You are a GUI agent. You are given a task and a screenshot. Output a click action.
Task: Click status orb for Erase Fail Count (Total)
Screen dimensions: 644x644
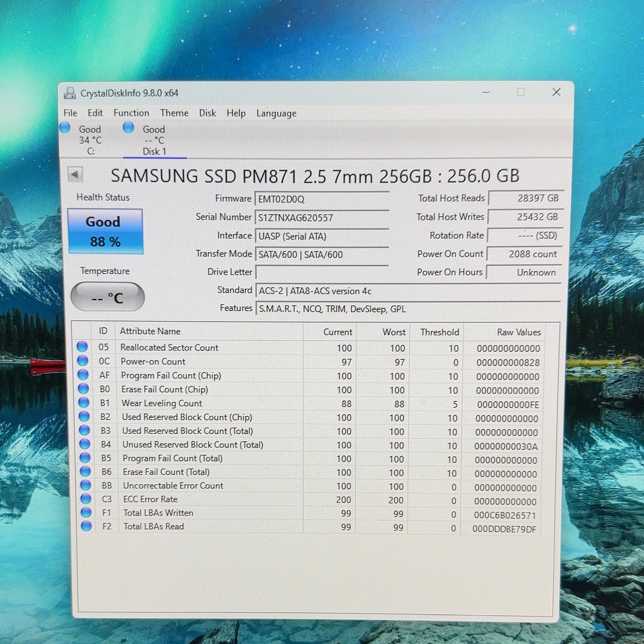pyautogui.click(x=85, y=471)
